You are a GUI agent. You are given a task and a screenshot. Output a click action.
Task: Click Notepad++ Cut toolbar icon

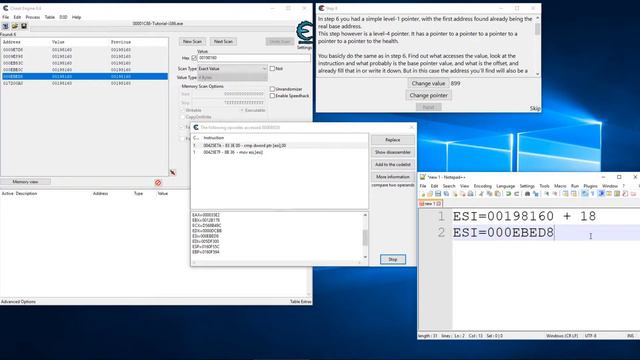pyautogui.click(x=481, y=194)
